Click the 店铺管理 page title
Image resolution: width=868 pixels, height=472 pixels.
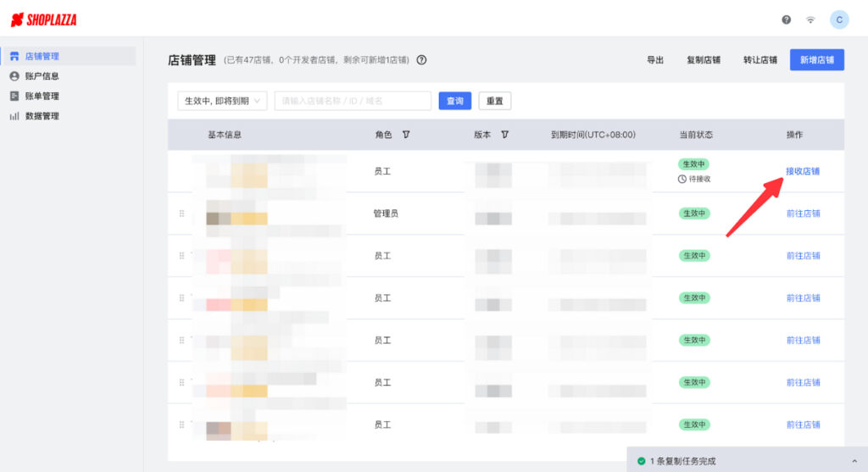point(192,60)
